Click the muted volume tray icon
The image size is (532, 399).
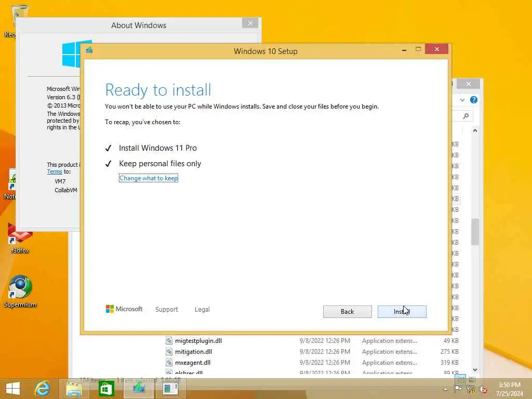(483, 389)
